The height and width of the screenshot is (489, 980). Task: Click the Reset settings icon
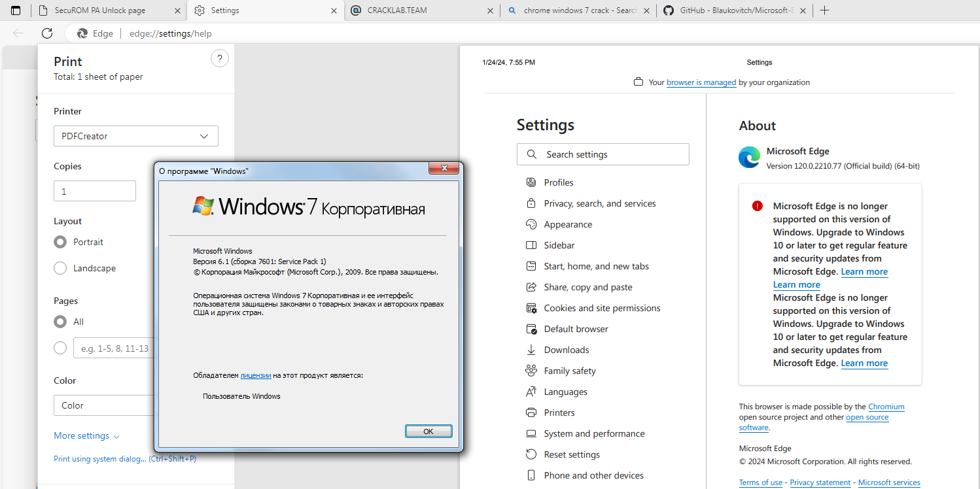(x=531, y=454)
